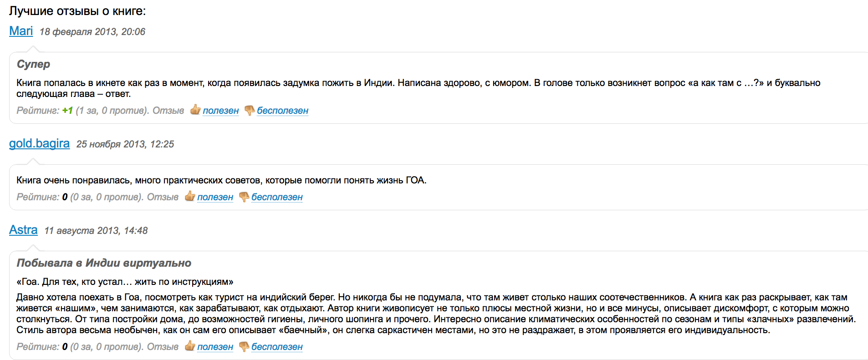Click thumbs-down icon on gold.bagira's review

244,197
